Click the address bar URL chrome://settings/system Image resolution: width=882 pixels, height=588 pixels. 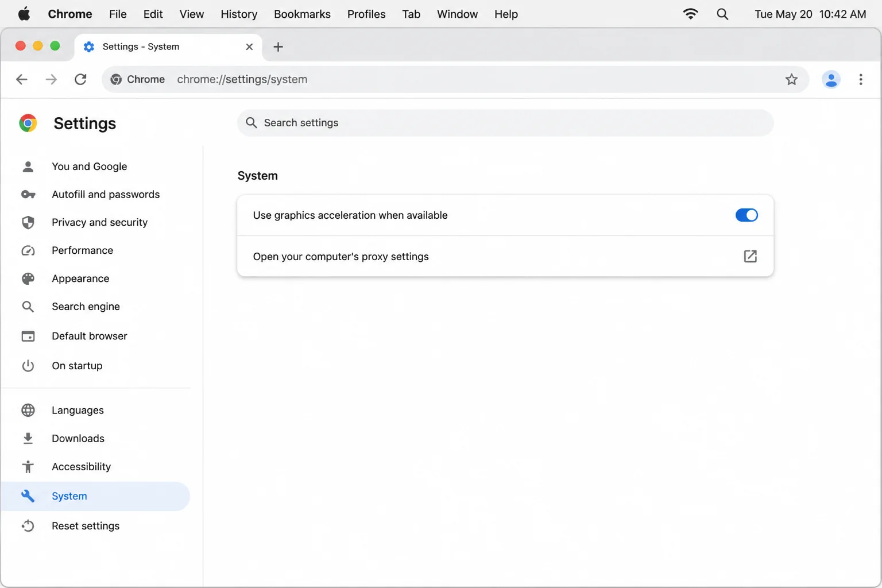242,79
